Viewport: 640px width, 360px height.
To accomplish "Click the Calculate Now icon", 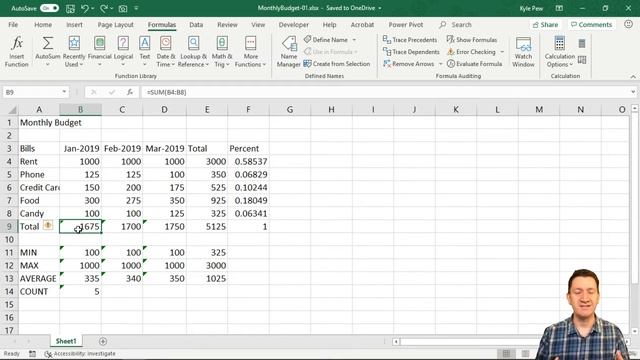I will click(582, 43).
